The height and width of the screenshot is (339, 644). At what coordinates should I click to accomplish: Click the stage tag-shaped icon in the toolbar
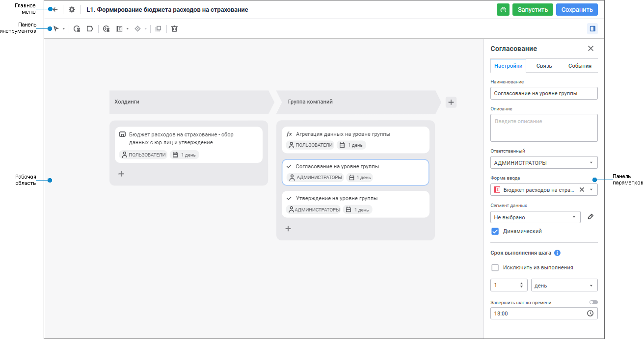[90, 29]
